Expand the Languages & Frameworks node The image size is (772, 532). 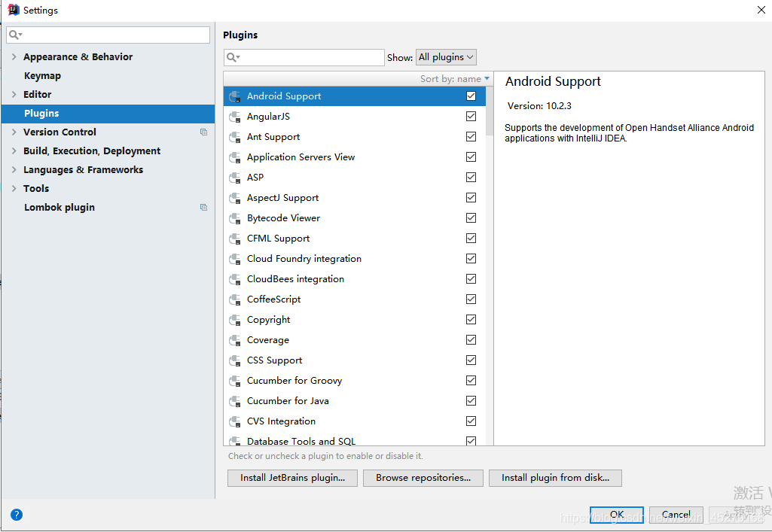coord(14,169)
